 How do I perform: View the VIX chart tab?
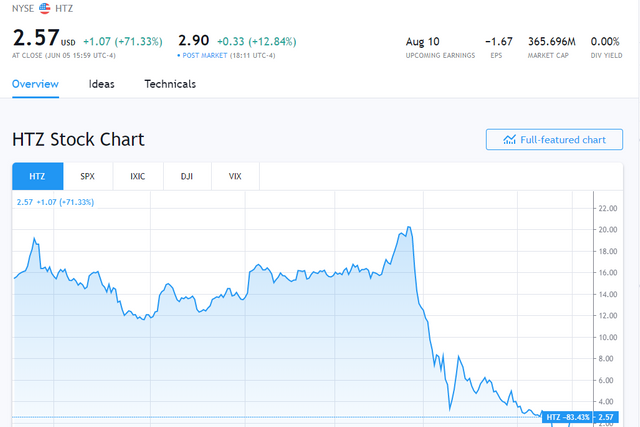click(234, 177)
